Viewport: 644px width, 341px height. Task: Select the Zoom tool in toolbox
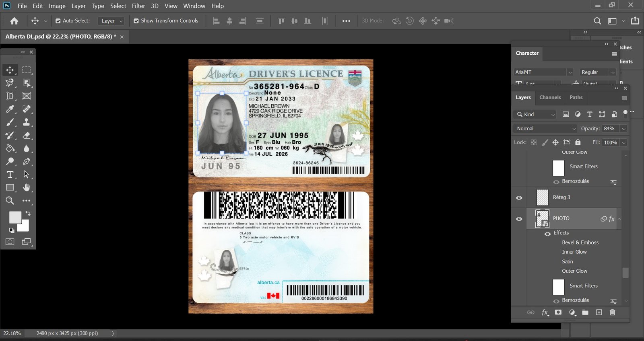(x=10, y=201)
